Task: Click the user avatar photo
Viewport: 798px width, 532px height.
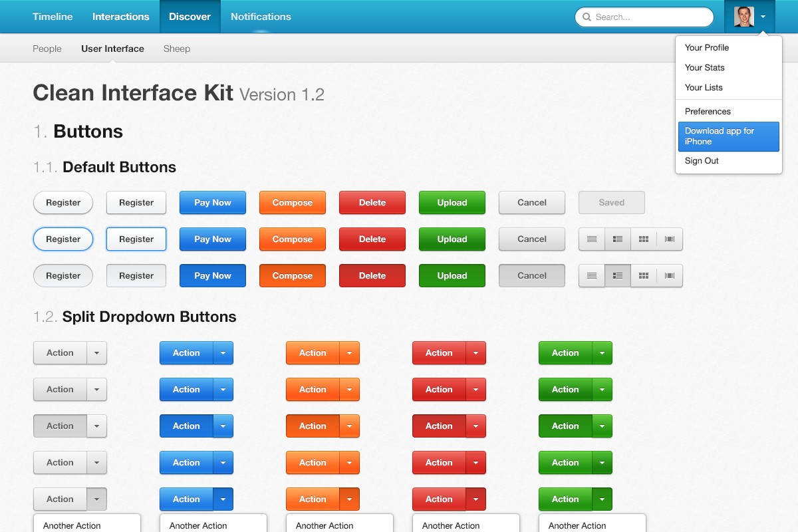Action: pos(744,17)
